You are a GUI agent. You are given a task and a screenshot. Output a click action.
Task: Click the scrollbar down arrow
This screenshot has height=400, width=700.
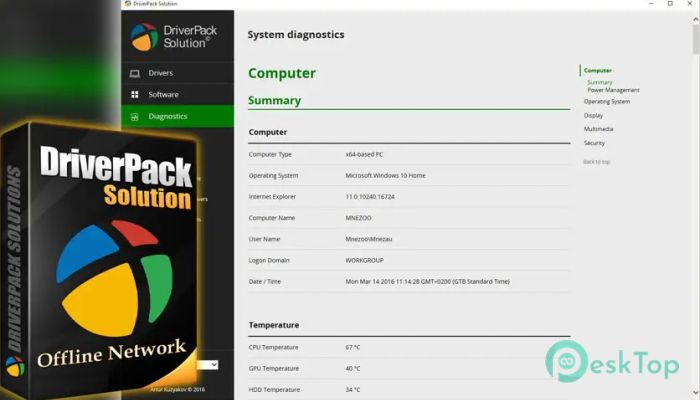point(696,393)
